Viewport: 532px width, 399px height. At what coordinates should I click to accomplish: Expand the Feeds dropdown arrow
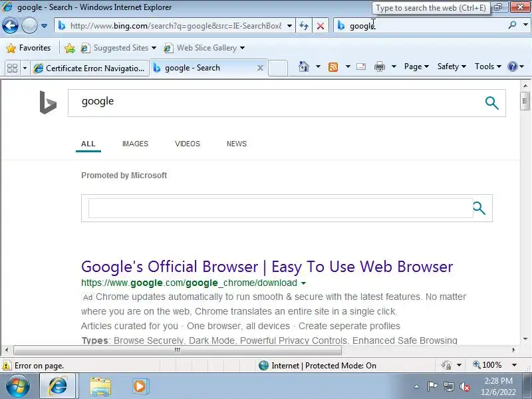348,66
